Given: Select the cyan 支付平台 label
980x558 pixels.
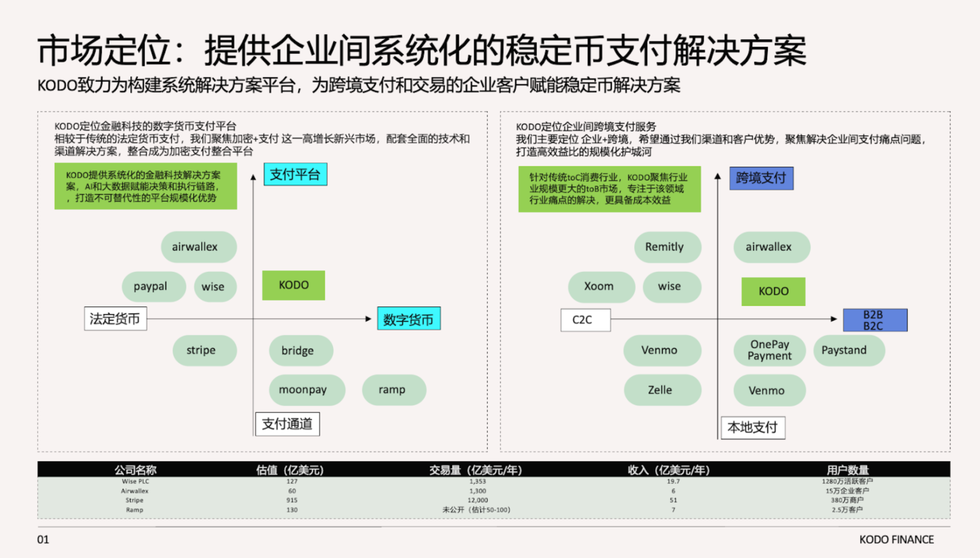Looking at the screenshot, I should pyautogui.click(x=295, y=175).
